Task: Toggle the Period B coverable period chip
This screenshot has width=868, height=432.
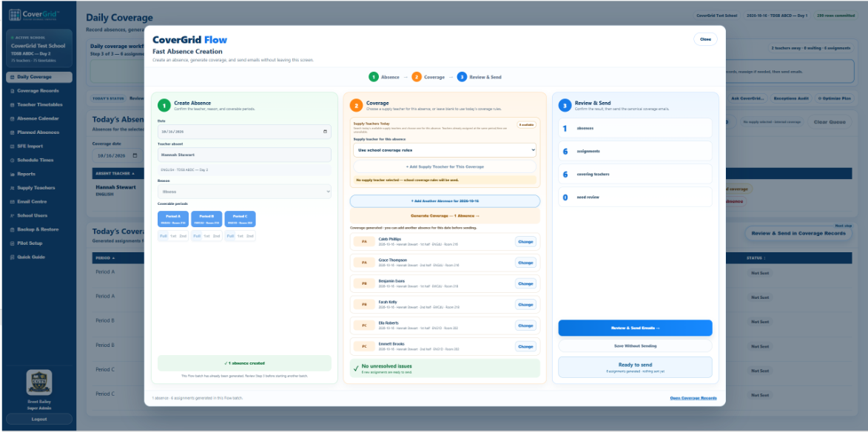Action: [206, 219]
